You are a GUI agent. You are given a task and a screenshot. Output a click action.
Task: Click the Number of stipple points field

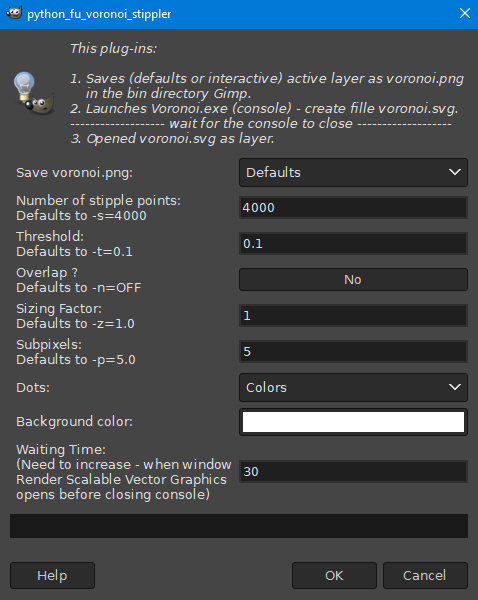pyautogui.click(x=353, y=208)
